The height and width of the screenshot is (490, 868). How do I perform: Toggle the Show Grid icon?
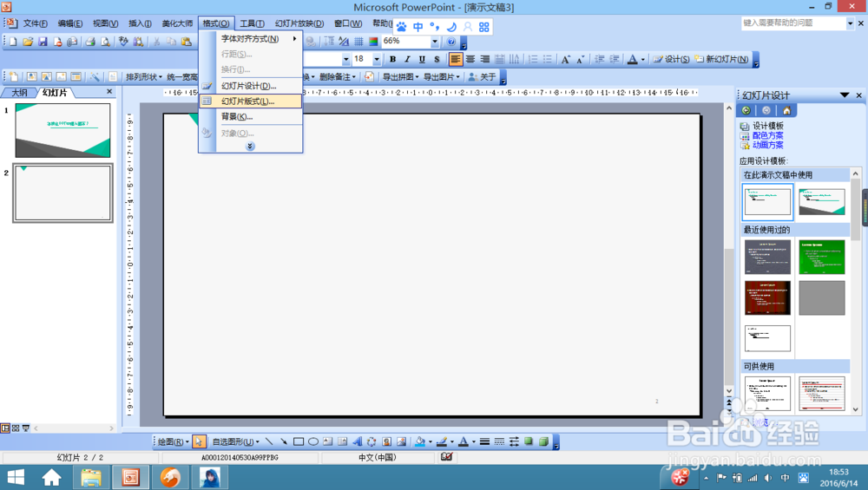[358, 42]
